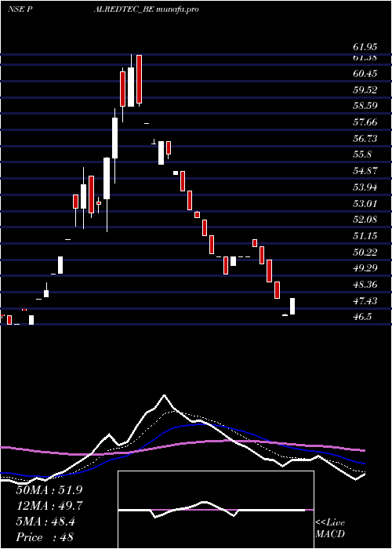Click the Price : 48 readout

point(45,537)
